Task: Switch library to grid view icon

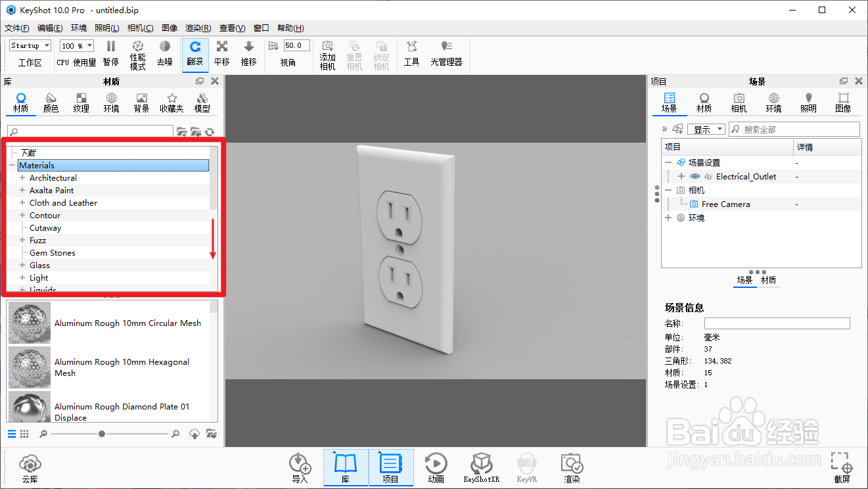Action: point(24,434)
